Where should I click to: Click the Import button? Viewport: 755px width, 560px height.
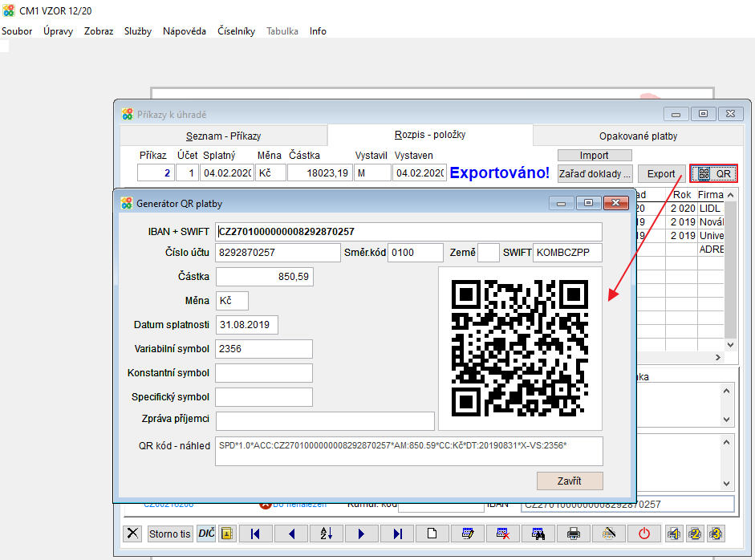click(595, 155)
